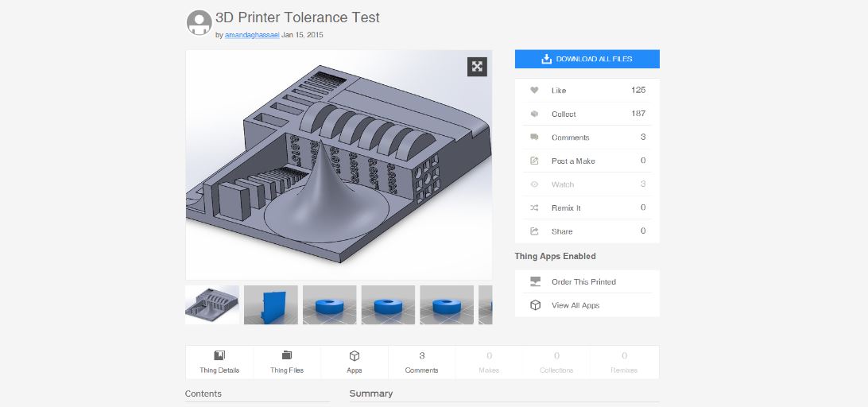Click the Order This Printed printer icon
Image resolution: width=868 pixels, height=407 pixels.
[535, 282]
